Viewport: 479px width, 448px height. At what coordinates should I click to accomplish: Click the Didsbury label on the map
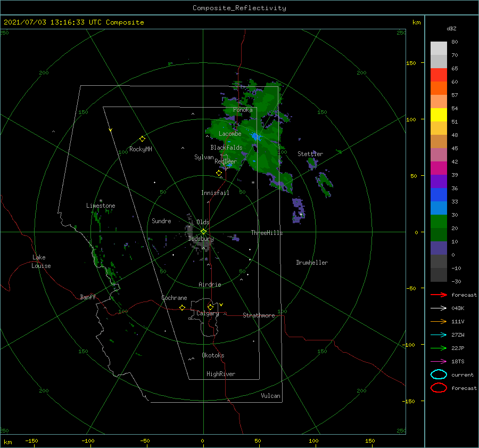[x=201, y=239]
